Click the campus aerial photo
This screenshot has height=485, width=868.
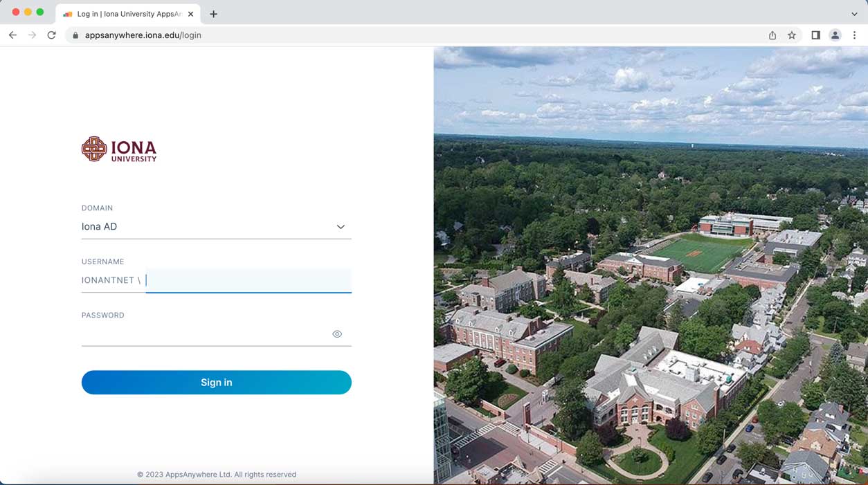[x=651, y=266]
